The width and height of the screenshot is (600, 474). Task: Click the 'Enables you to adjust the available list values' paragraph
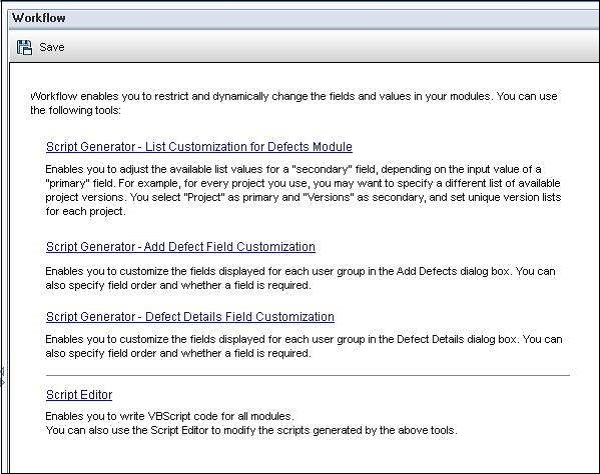click(x=303, y=190)
